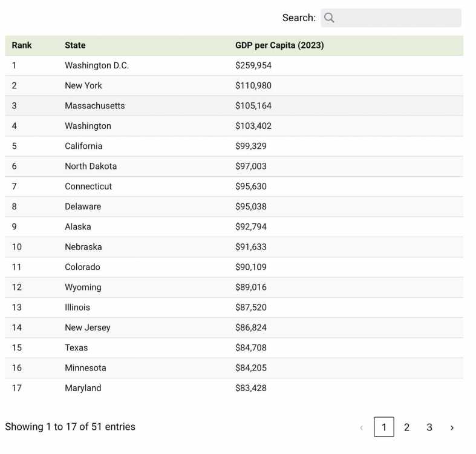Screen dimensions: 476x454
Task: Open pagination page 3
Action: tap(429, 427)
